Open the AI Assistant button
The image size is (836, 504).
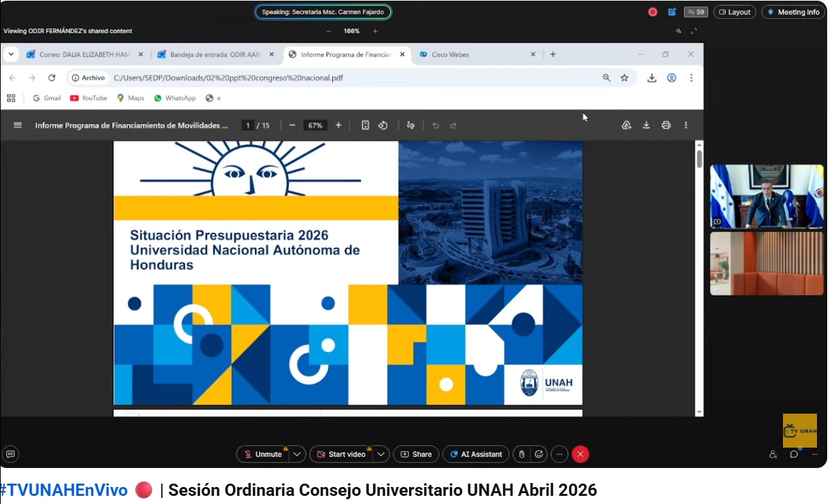coord(476,454)
